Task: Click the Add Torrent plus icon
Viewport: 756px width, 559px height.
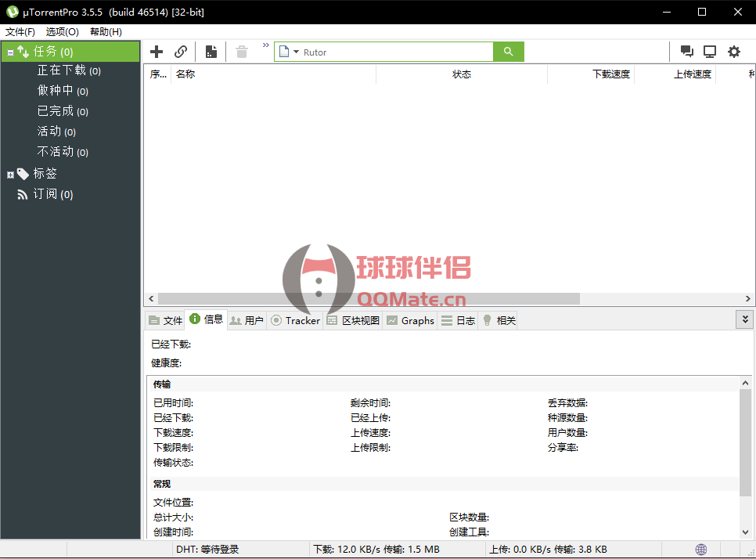Action: tap(157, 52)
